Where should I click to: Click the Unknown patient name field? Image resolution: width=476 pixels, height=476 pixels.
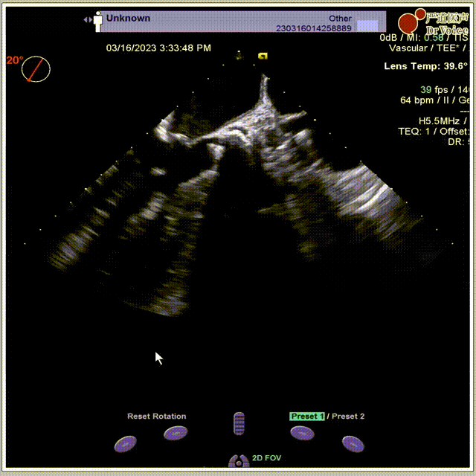point(128,18)
